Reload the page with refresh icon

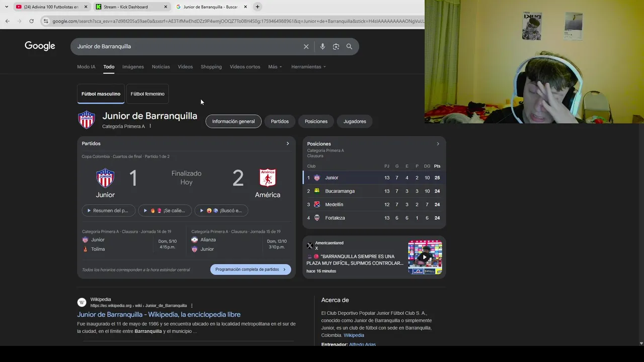coord(31,21)
